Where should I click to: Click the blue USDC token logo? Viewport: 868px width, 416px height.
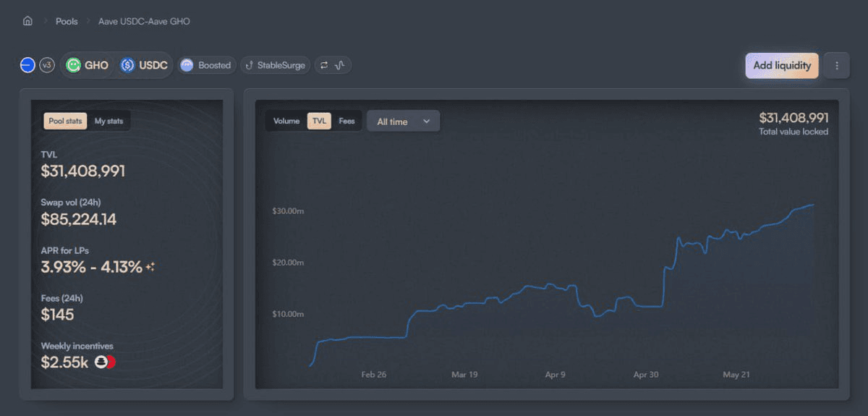click(128, 65)
